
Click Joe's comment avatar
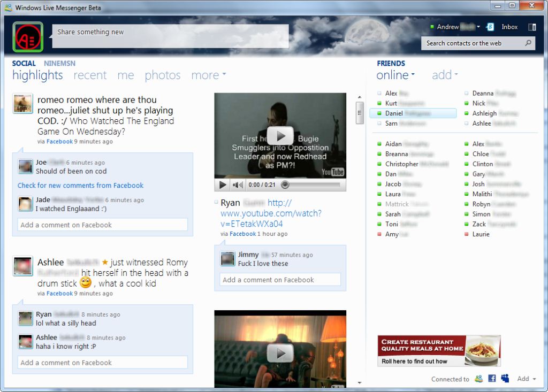(26, 166)
